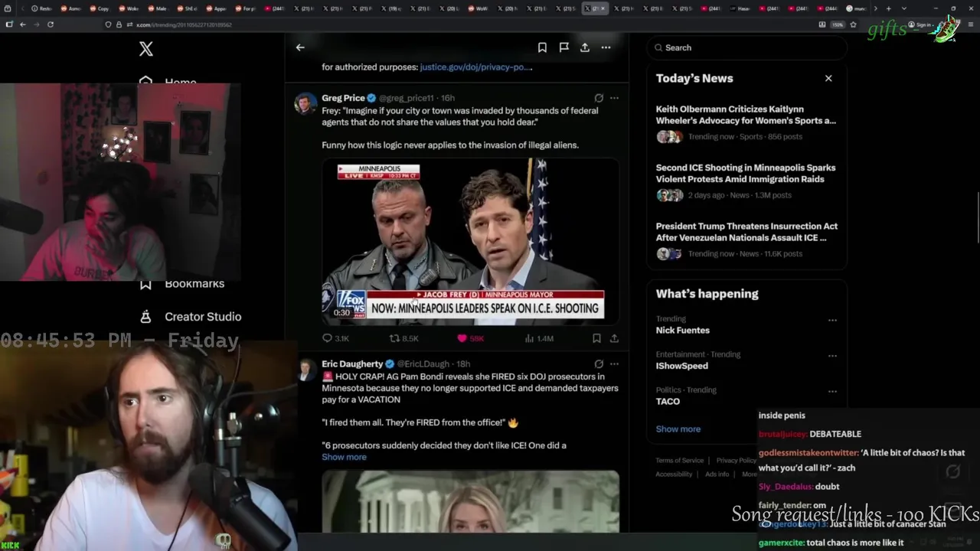Open the Second ICE Shooting in Minneapolis story
The width and height of the screenshot is (980, 551).
click(x=746, y=181)
